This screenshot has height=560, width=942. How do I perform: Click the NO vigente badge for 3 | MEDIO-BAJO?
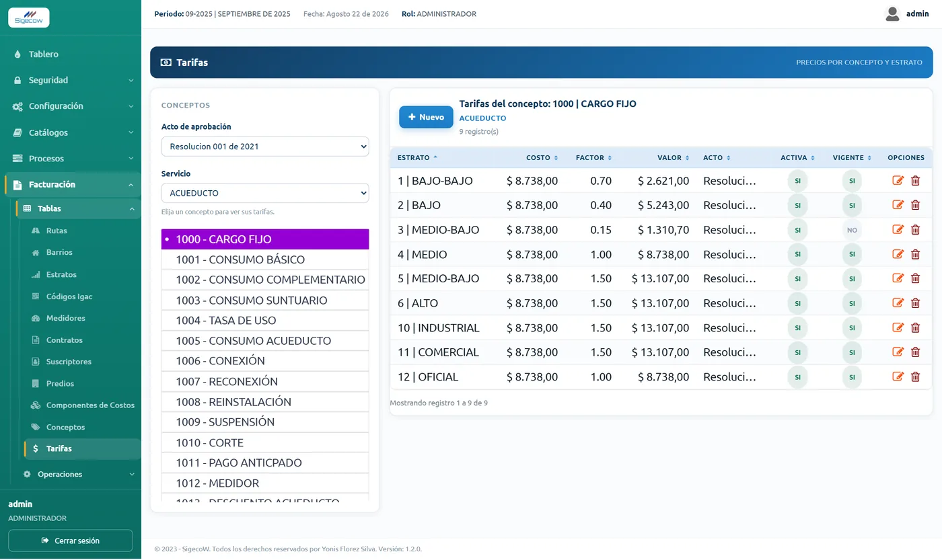(x=852, y=230)
